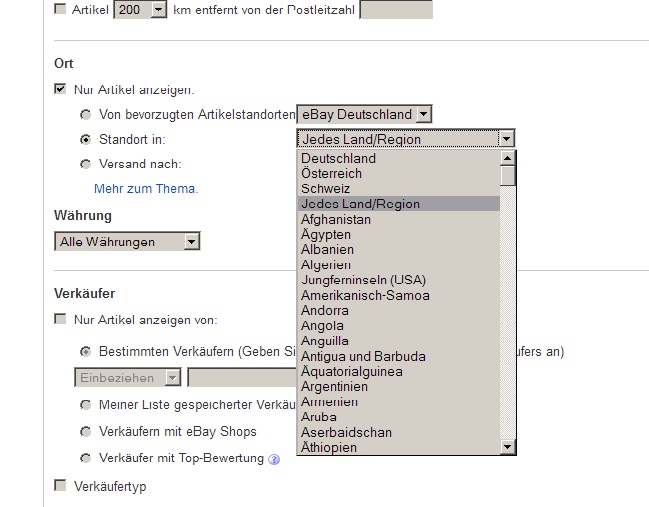
Task: Check the Artikel distance checkbox
Action: [x=60, y=9]
